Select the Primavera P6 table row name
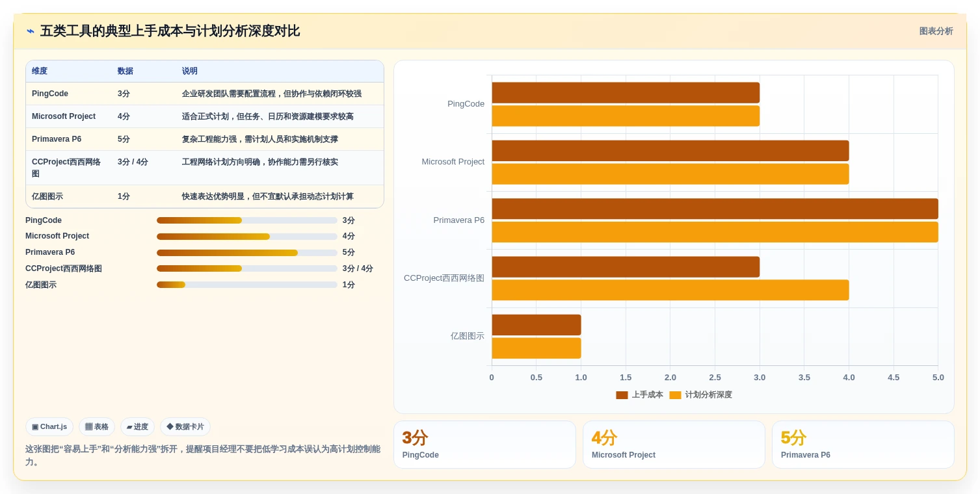This screenshot has width=980, height=494. click(57, 139)
